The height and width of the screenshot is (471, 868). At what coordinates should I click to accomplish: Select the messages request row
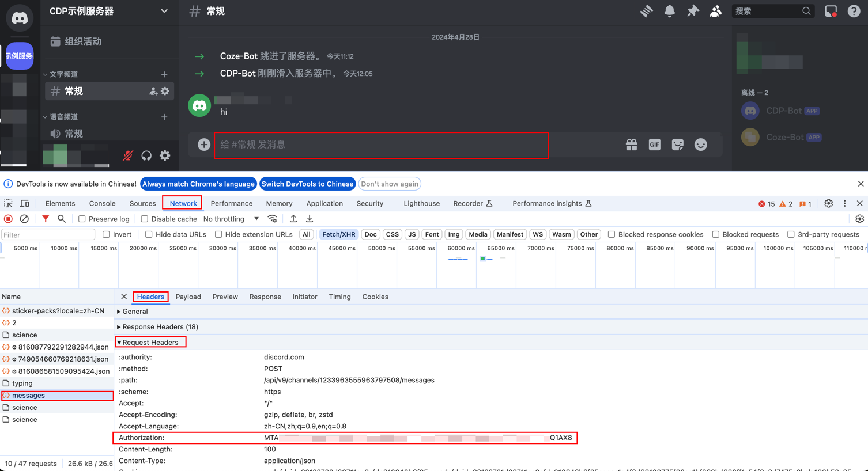click(57, 396)
